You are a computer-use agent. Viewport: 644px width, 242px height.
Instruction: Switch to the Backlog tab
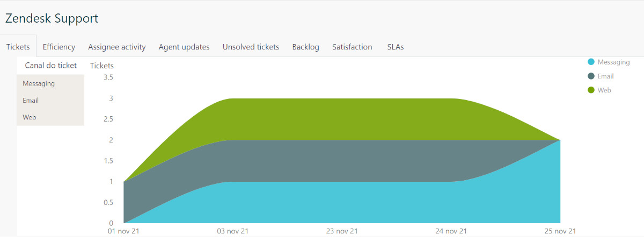coord(306,47)
